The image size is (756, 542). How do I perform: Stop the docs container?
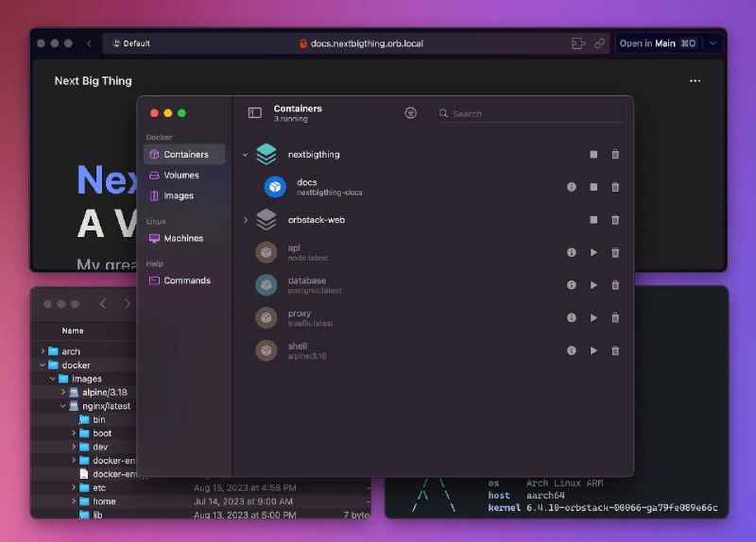point(593,187)
